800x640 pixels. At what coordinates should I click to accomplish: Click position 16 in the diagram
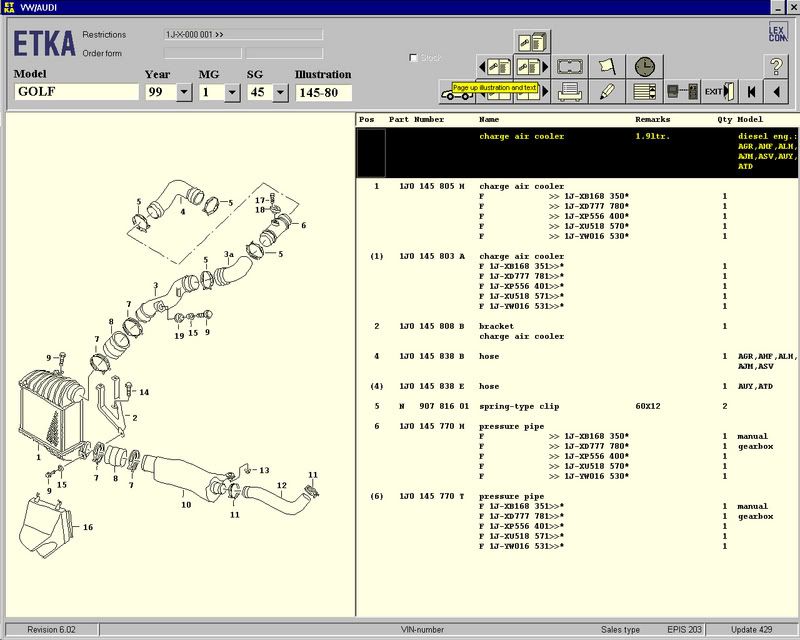88,527
